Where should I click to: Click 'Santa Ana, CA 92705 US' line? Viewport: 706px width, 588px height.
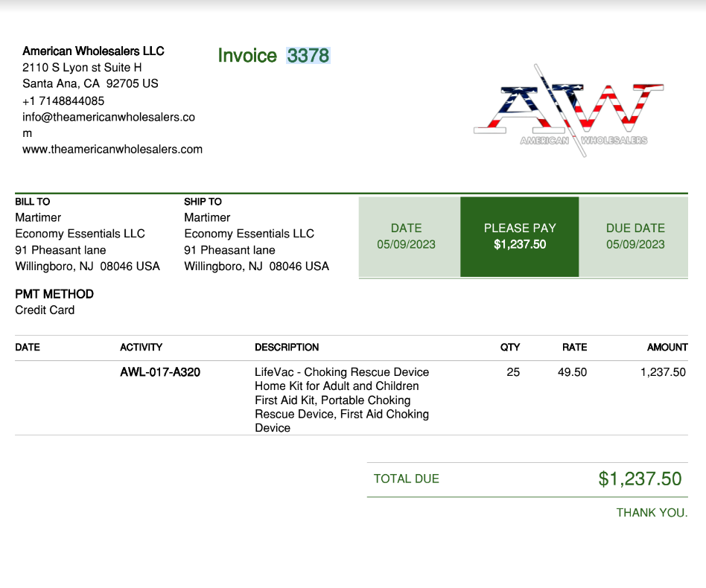(91, 83)
